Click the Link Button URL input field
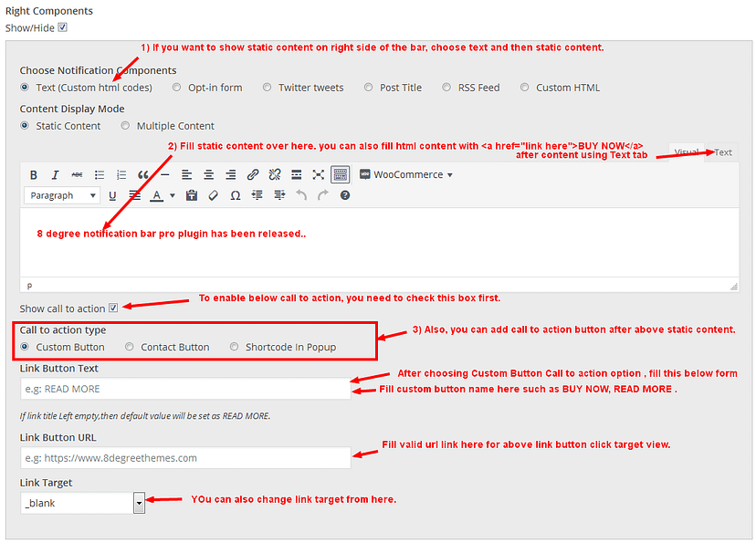The image size is (756, 543). pyautogui.click(x=185, y=458)
